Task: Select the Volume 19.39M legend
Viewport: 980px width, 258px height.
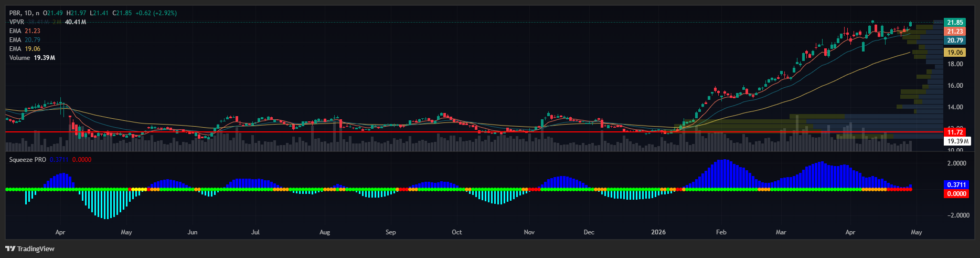Action: [31, 58]
